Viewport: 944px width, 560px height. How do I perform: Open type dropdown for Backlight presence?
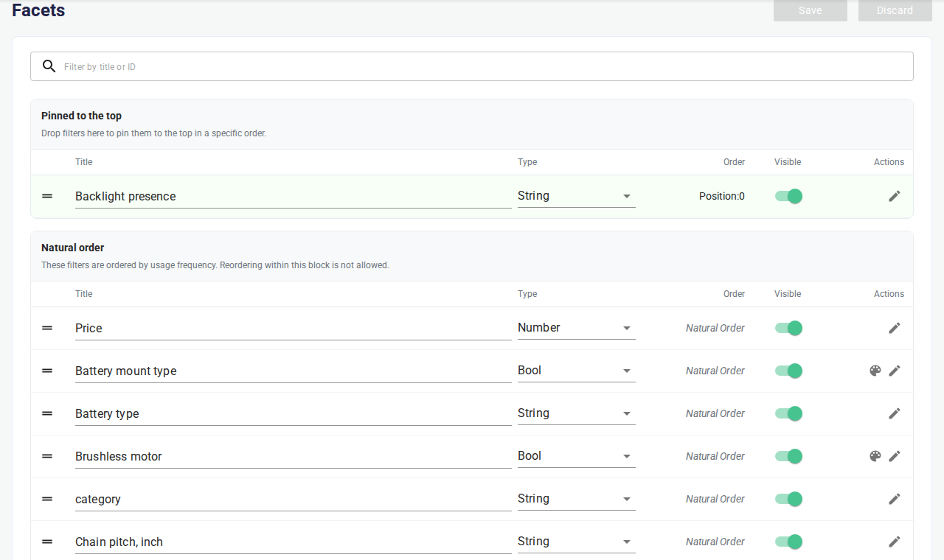[577, 196]
